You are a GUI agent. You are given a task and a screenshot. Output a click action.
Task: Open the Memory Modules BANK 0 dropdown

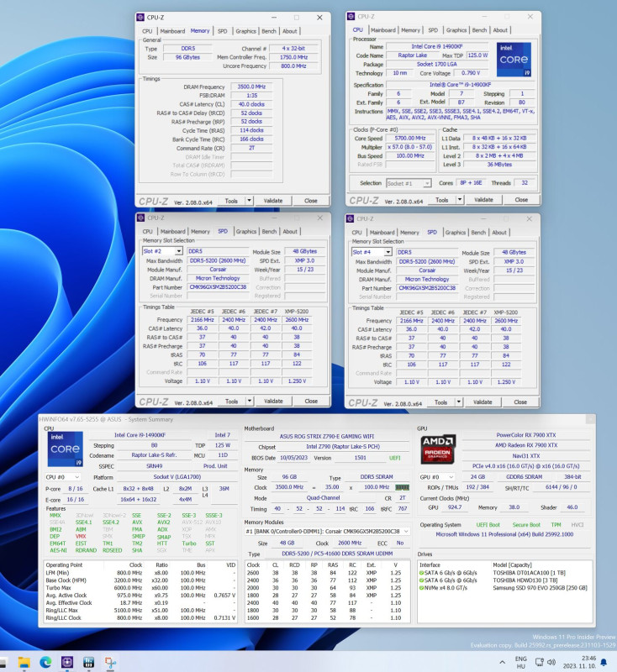(x=327, y=532)
